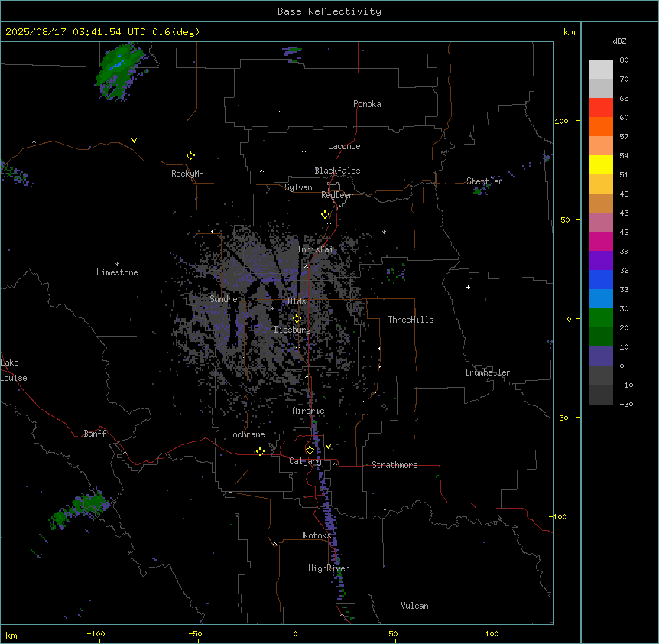
Task: Click the Strathmore town label
Action: (394, 465)
